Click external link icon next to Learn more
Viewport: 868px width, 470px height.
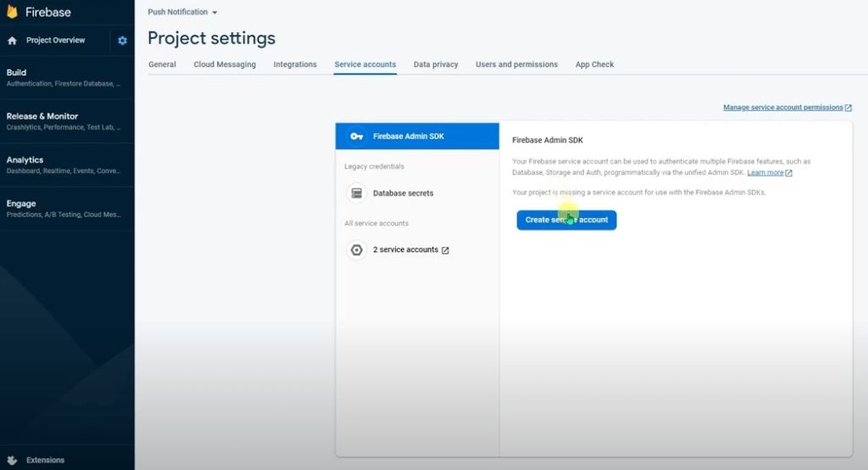789,173
